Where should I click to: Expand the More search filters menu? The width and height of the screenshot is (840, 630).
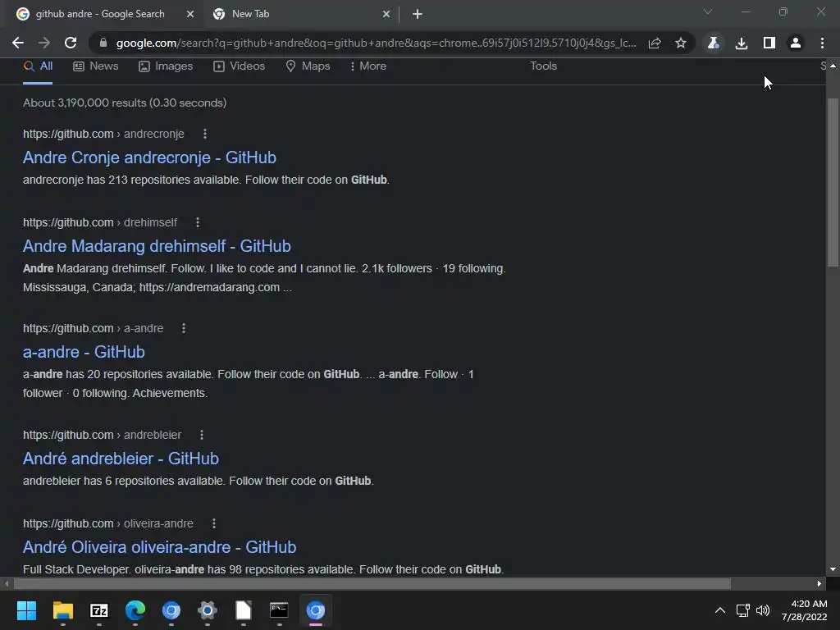[368, 66]
